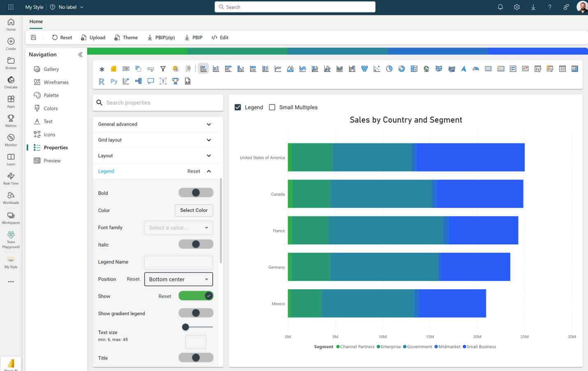Click the filter funnel icon in visuals toolbar

163,69
